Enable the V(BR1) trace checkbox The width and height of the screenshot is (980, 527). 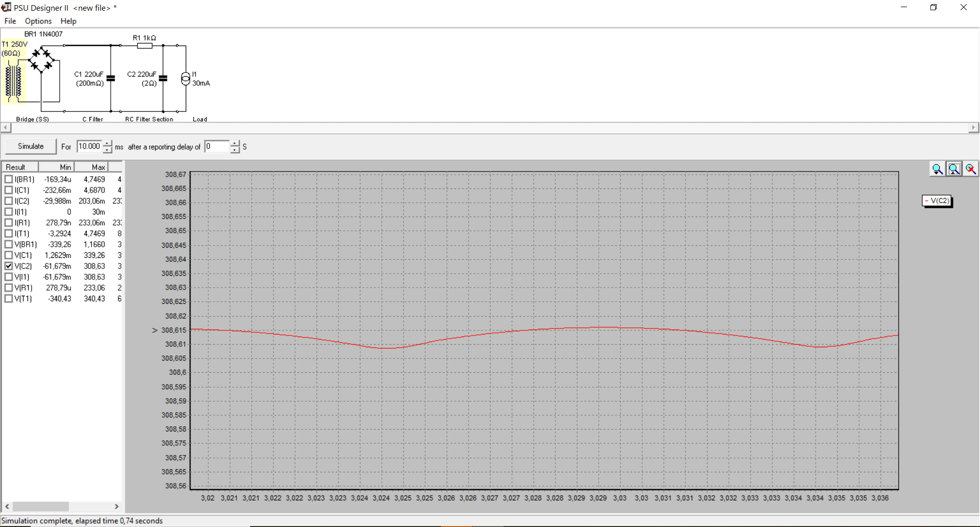click(x=9, y=244)
